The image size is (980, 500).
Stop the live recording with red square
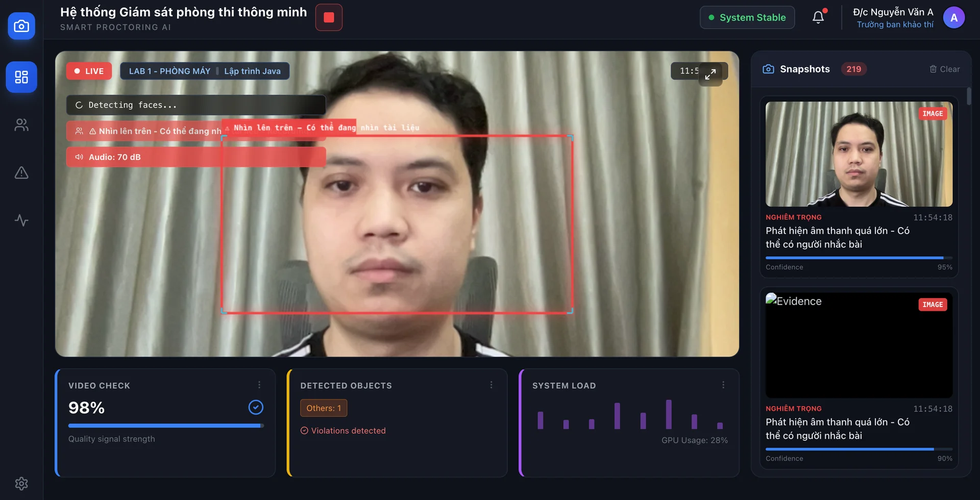pyautogui.click(x=328, y=17)
